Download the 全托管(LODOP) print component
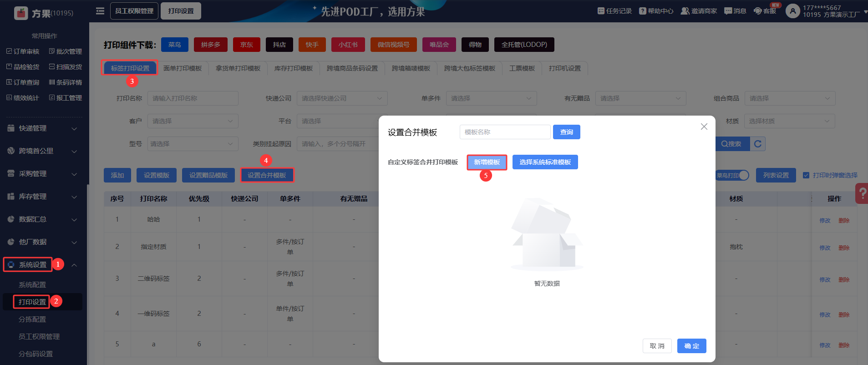Screen dimensions: 868x365 [x=524, y=45]
